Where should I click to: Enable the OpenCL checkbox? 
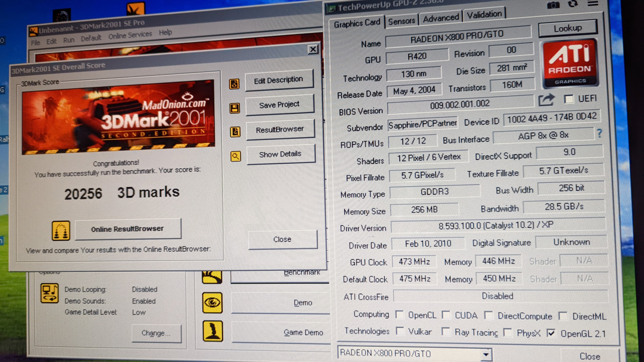399,315
